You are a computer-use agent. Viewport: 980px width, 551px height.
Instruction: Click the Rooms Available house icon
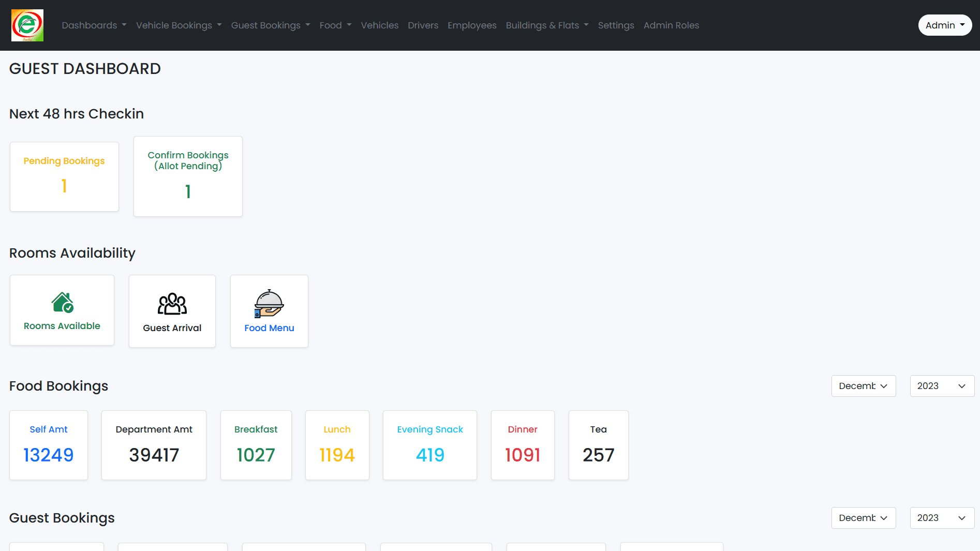click(x=62, y=303)
